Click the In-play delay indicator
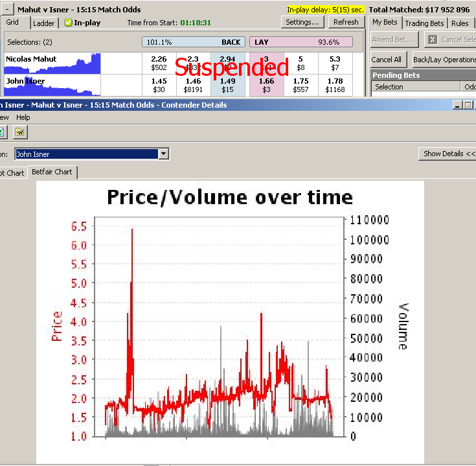 click(325, 10)
